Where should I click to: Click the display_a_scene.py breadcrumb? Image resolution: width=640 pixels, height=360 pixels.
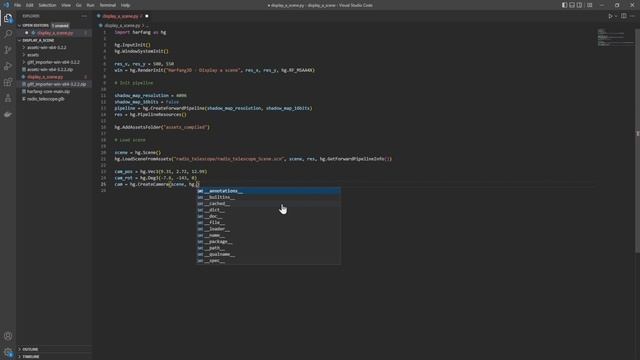click(122, 25)
